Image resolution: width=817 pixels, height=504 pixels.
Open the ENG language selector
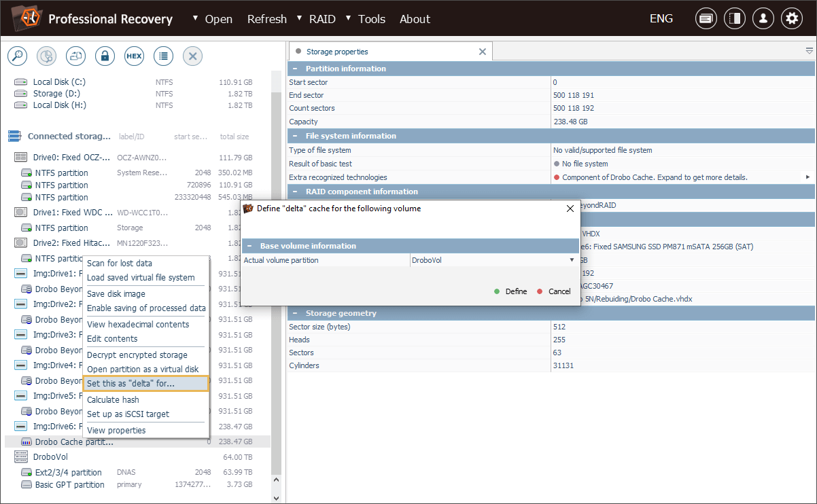(x=661, y=19)
